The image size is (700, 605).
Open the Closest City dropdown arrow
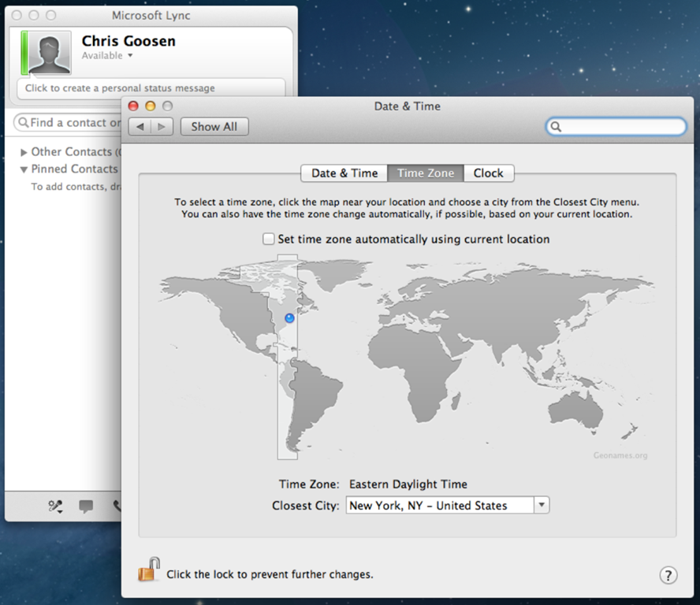click(542, 505)
